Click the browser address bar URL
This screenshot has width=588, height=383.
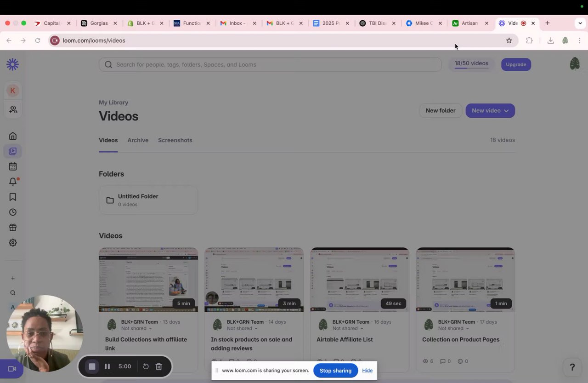(x=94, y=40)
